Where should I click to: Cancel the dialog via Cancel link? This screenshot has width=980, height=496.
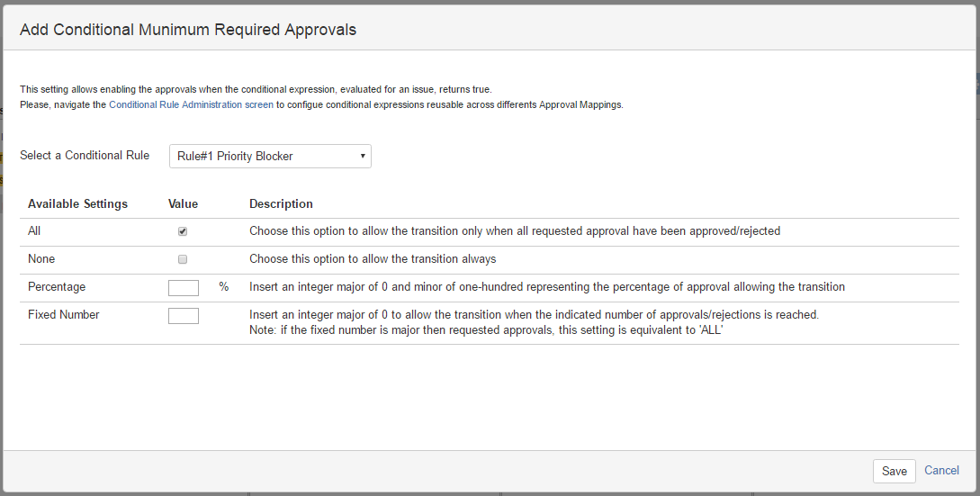pyautogui.click(x=941, y=470)
